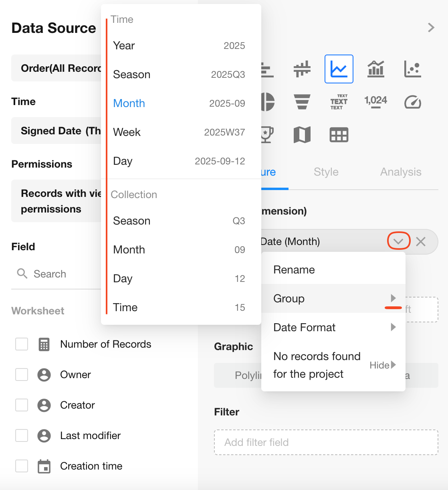Select the map chart icon
The height and width of the screenshot is (490, 448).
click(x=302, y=135)
